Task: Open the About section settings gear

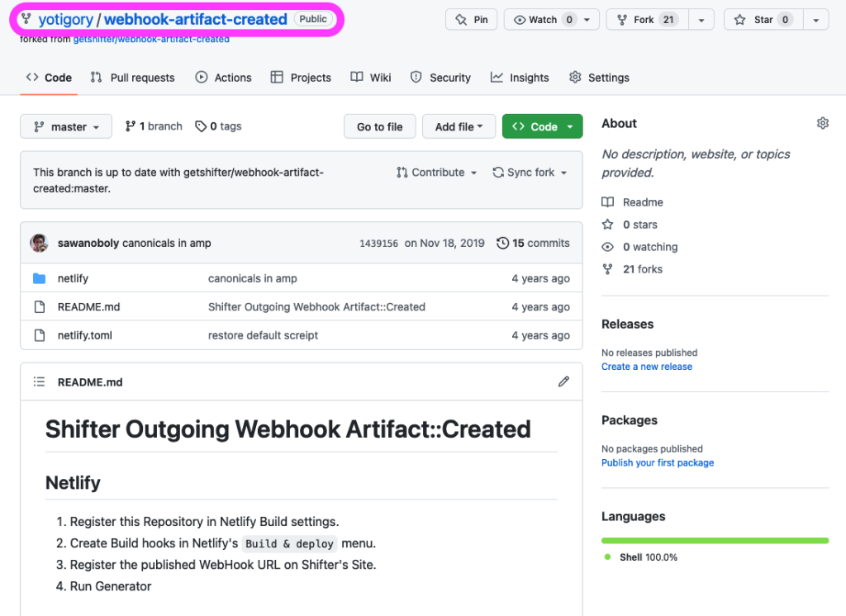Action: pos(822,123)
